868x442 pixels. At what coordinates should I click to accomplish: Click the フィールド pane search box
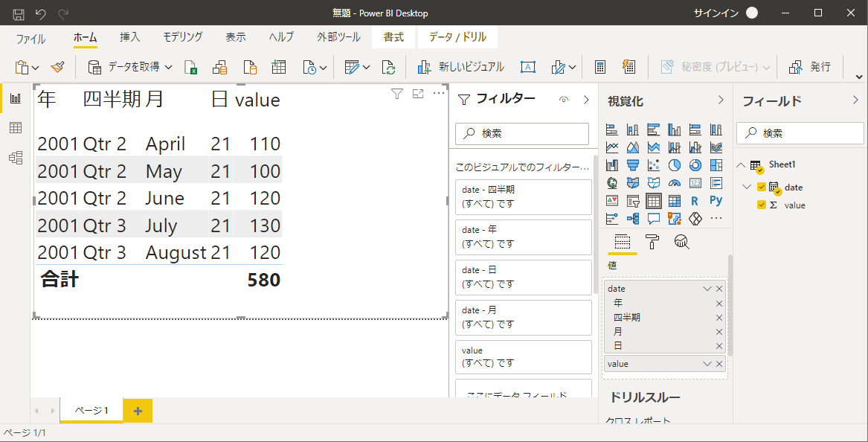pyautogui.click(x=800, y=133)
